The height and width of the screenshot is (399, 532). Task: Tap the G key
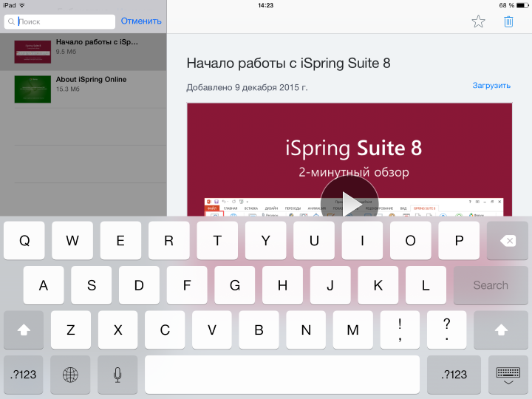coord(235,285)
